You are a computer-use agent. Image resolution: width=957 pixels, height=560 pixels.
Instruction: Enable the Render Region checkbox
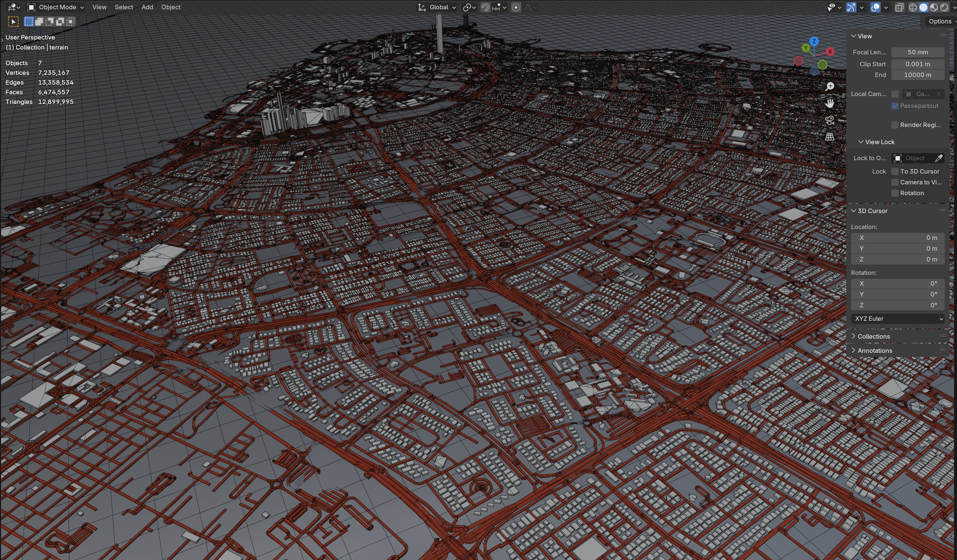point(895,125)
